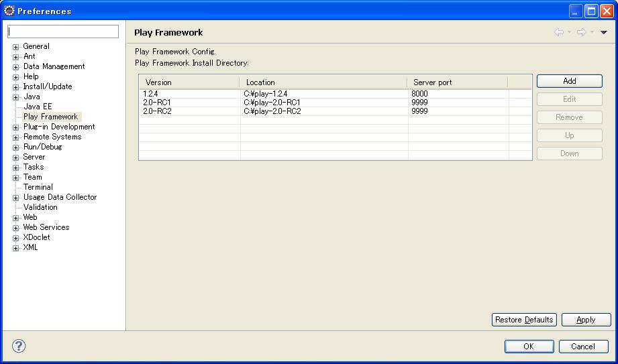Viewport: 618px width, 364px height.
Task: Dismiss dialog with Cancel button
Action: pyautogui.click(x=583, y=347)
